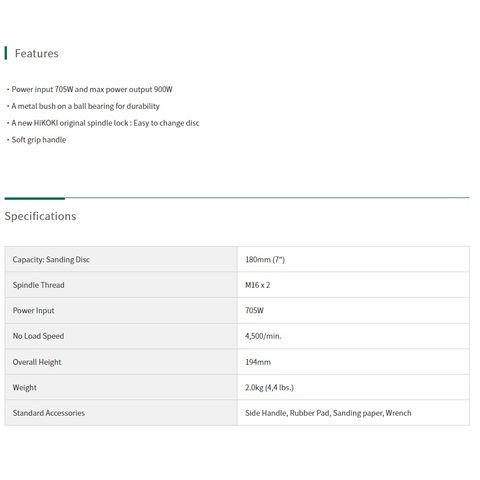The width and height of the screenshot is (480, 480).
Task: Select the HiKOKI spindle lock feature text
Action: tap(105, 123)
